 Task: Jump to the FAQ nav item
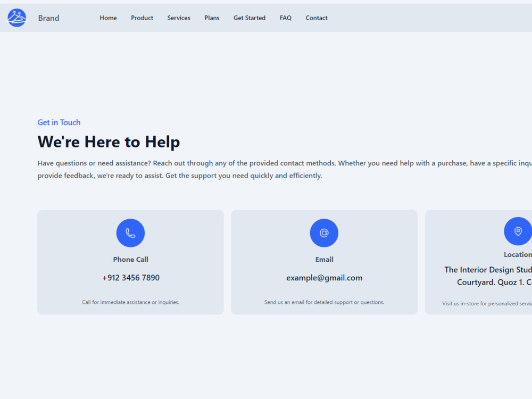tap(285, 18)
